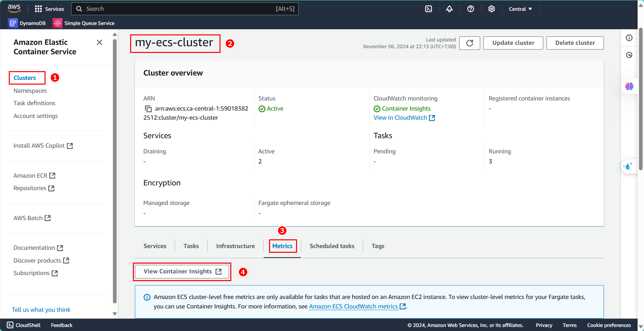Click the Active status text

pos(275,109)
